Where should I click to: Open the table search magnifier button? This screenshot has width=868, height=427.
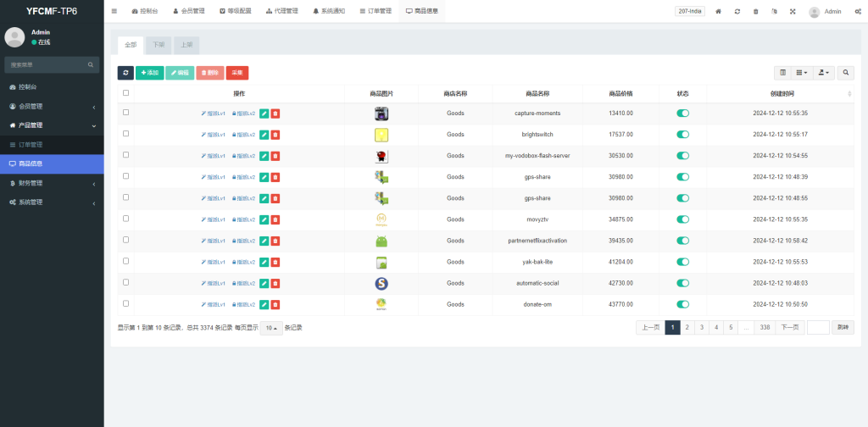pos(846,73)
